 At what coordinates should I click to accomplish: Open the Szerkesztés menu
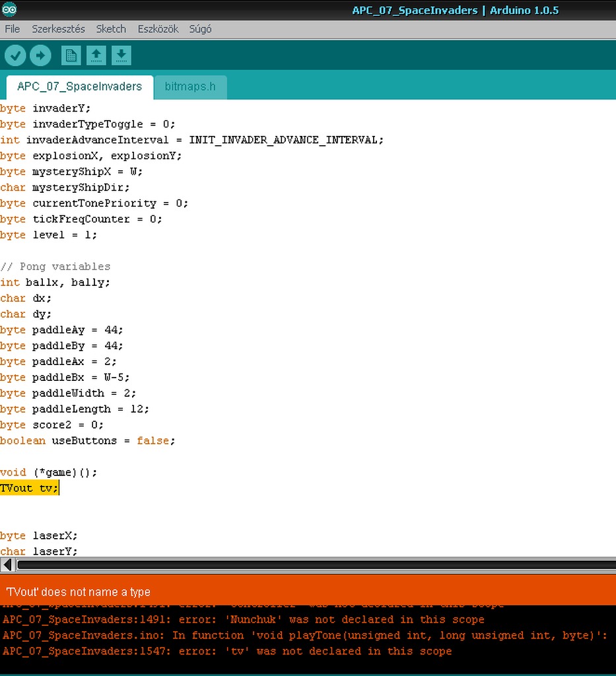[58, 29]
